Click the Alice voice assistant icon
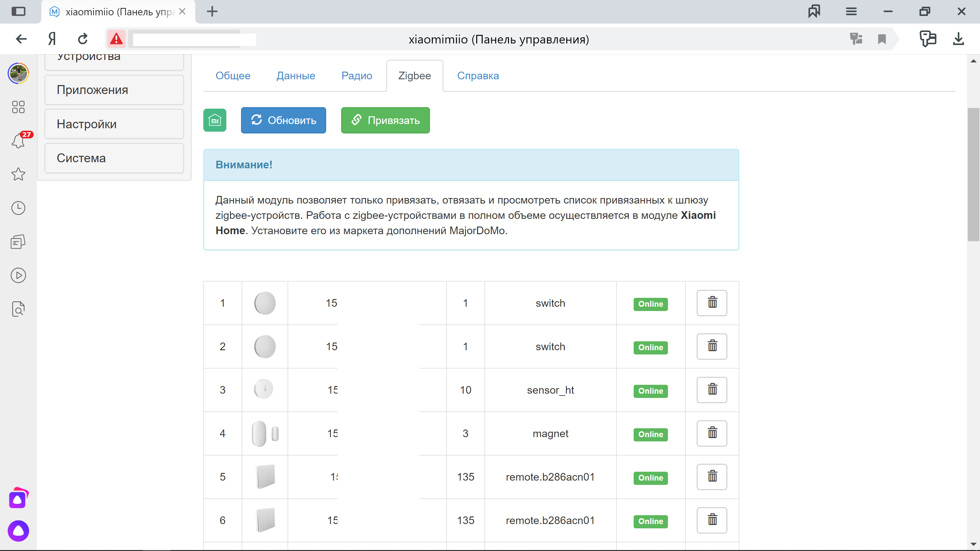Screen dimensions: 980x551 pos(18,531)
